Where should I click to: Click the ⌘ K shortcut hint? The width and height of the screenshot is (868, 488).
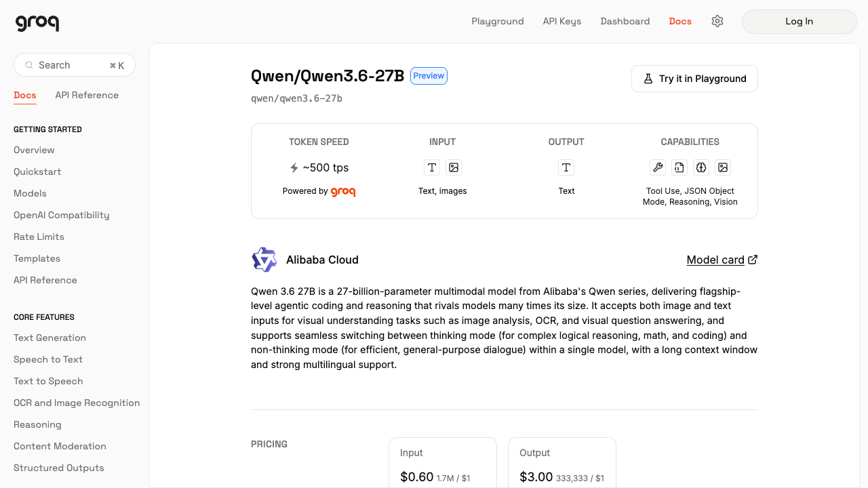117,66
